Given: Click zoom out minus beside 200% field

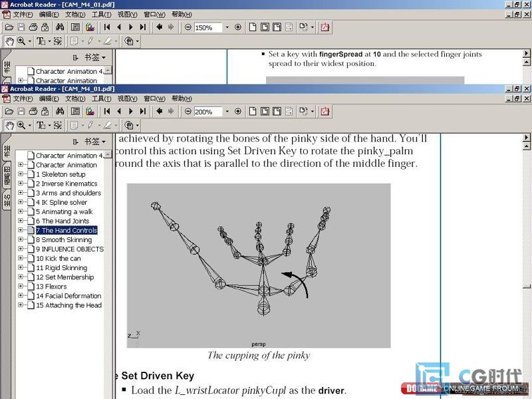Looking at the screenshot, I should tap(188, 111).
